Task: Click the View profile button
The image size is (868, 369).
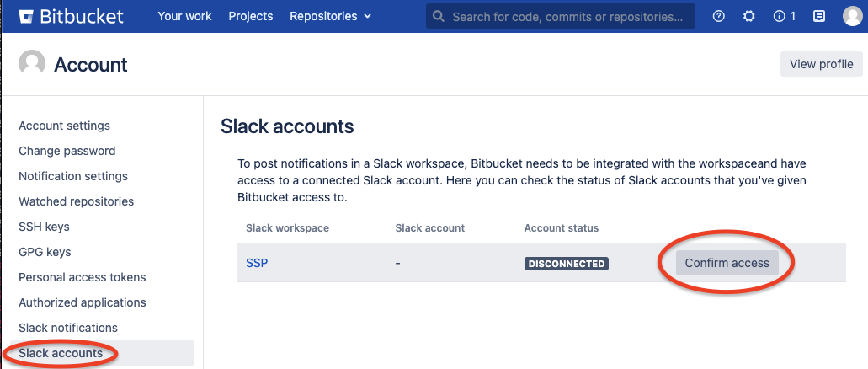Action: tap(822, 64)
